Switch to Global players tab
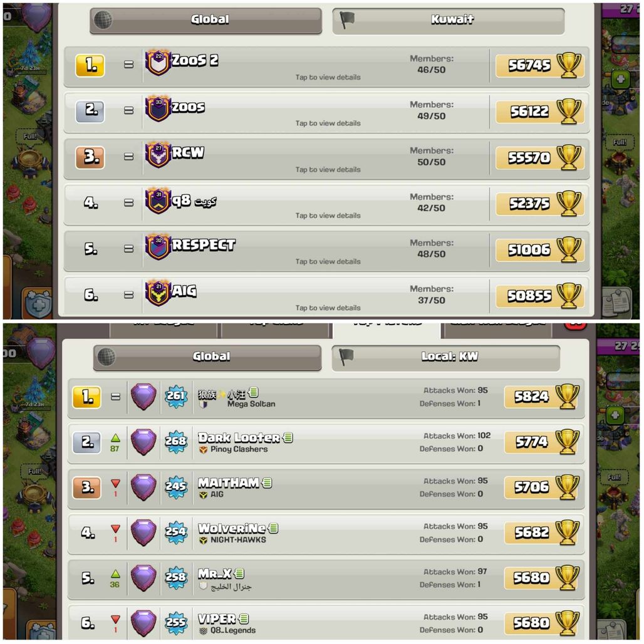644x644 pixels. tap(207, 357)
